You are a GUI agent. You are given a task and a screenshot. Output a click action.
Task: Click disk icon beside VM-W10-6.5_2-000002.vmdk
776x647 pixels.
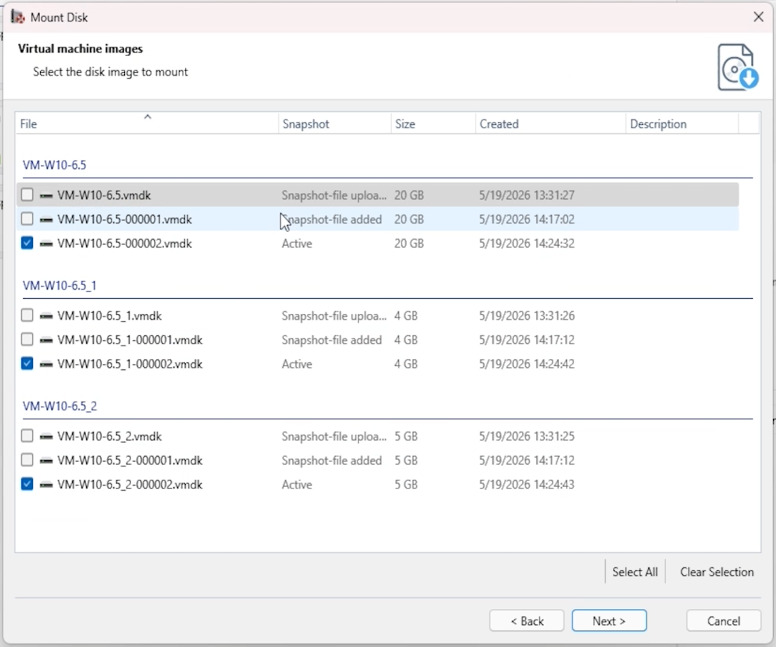(46, 485)
